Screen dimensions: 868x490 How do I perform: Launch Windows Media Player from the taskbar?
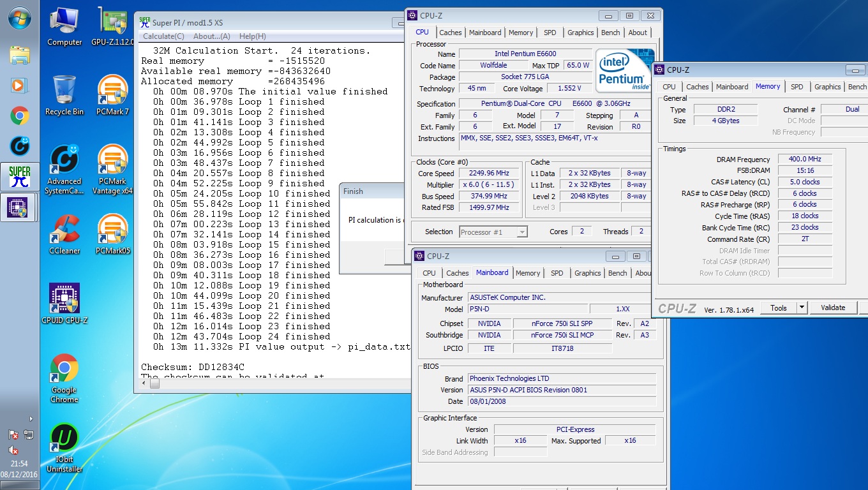tap(19, 85)
